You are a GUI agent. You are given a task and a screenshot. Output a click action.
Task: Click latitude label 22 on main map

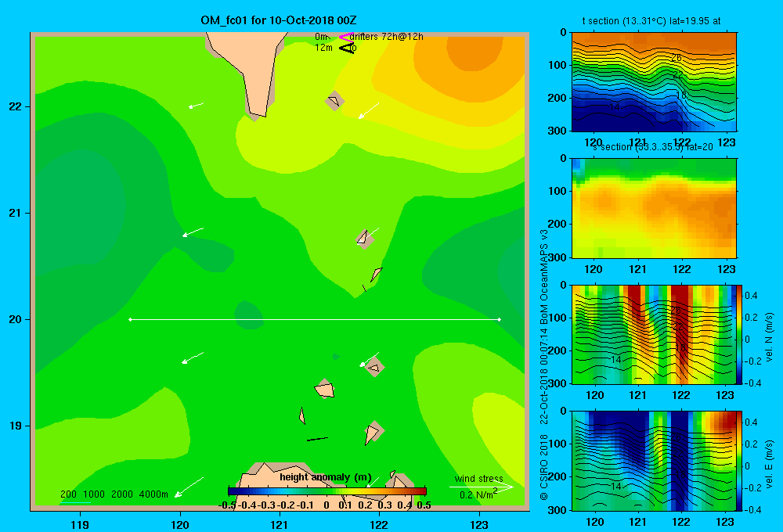point(16,106)
